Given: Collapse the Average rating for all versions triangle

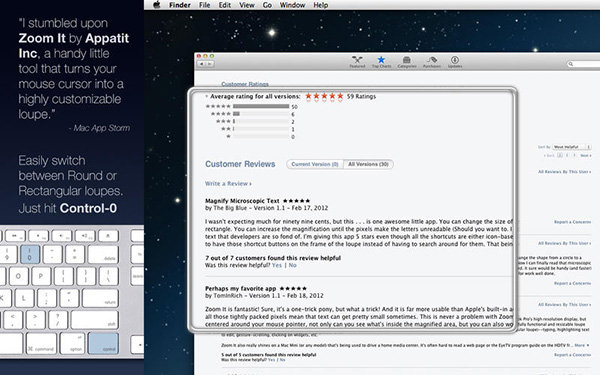Looking at the screenshot, I should click(207, 96).
